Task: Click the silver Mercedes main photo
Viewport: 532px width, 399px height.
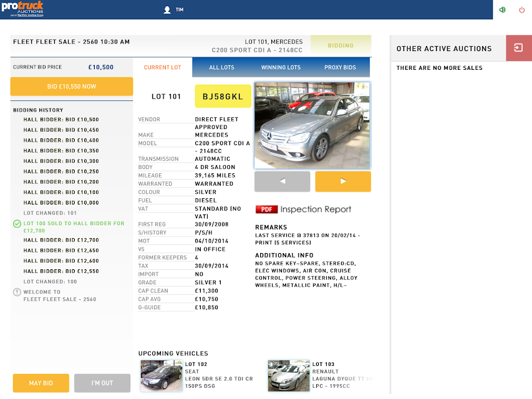Action: pos(312,125)
